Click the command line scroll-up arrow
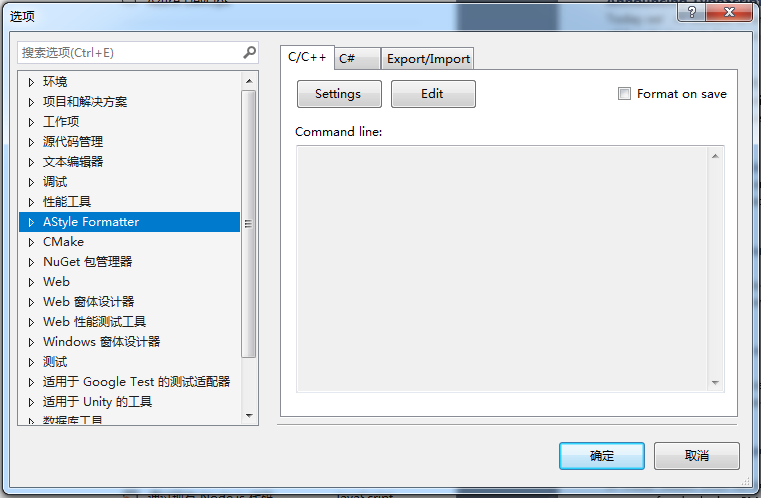Viewport: 761px width, 498px height. click(715, 156)
